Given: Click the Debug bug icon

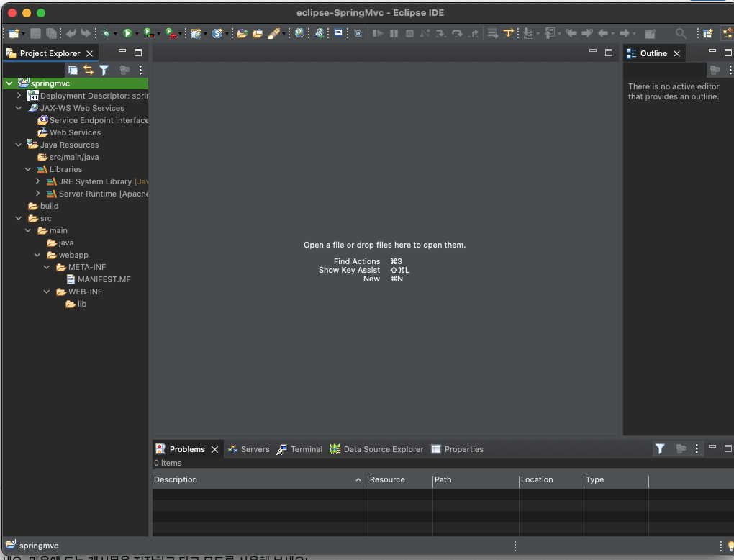Looking at the screenshot, I should 106,33.
